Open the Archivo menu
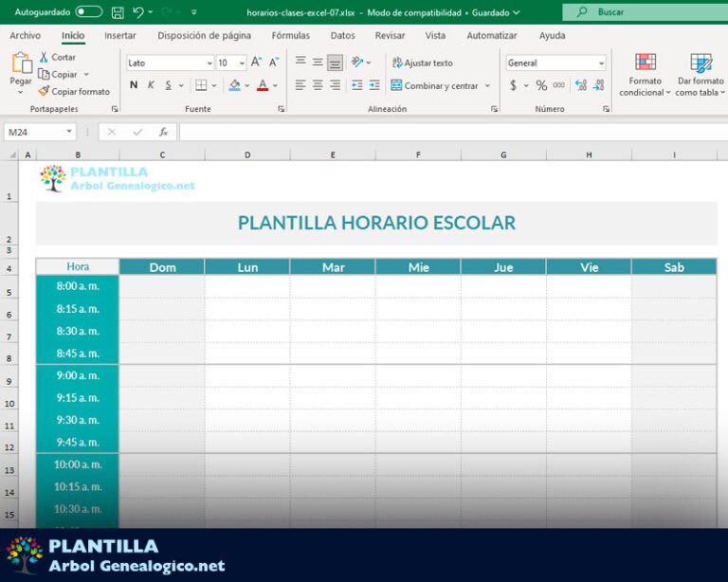The width and height of the screenshot is (728, 582). point(25,35)
